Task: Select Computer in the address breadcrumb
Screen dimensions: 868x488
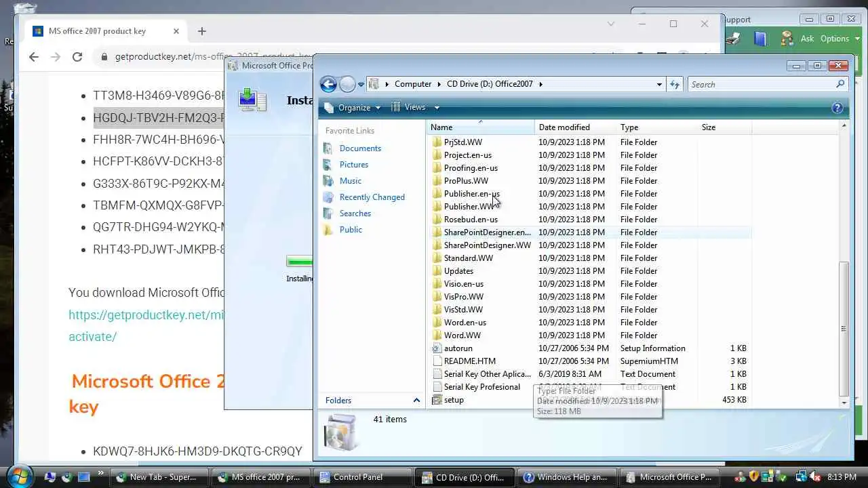Action: pos(413,84)
